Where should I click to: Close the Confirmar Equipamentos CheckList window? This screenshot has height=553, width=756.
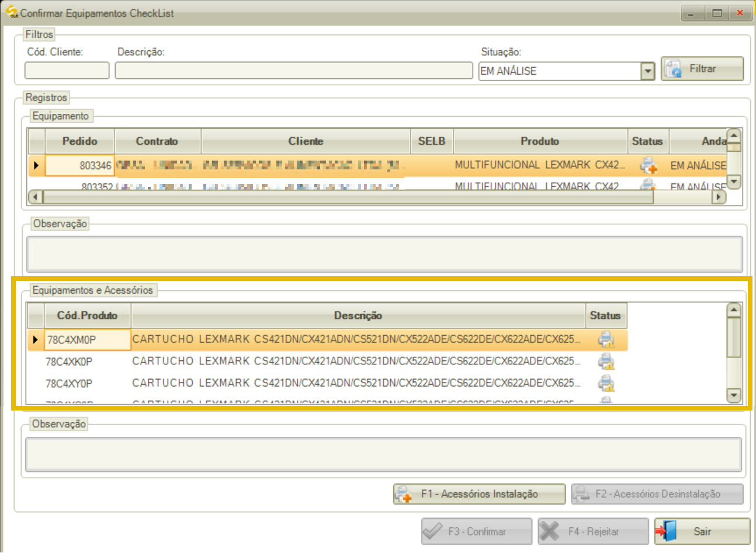point(740,13)
